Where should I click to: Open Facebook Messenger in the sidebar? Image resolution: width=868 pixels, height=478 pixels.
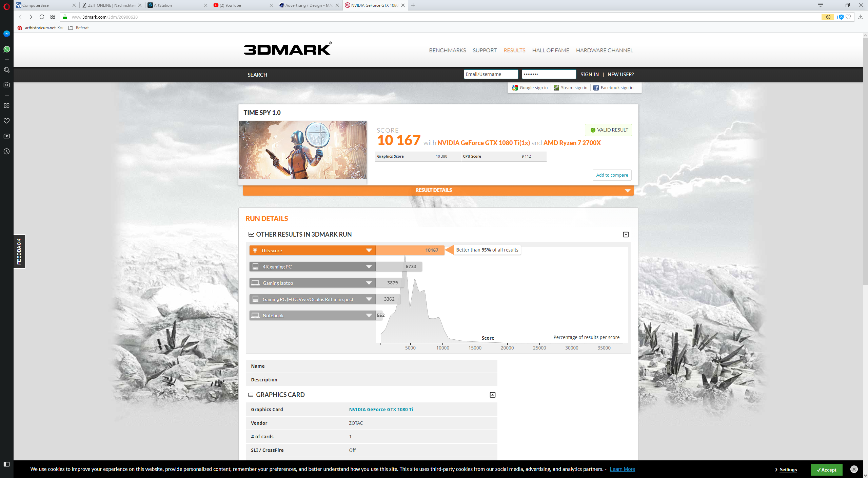point(6,34)
